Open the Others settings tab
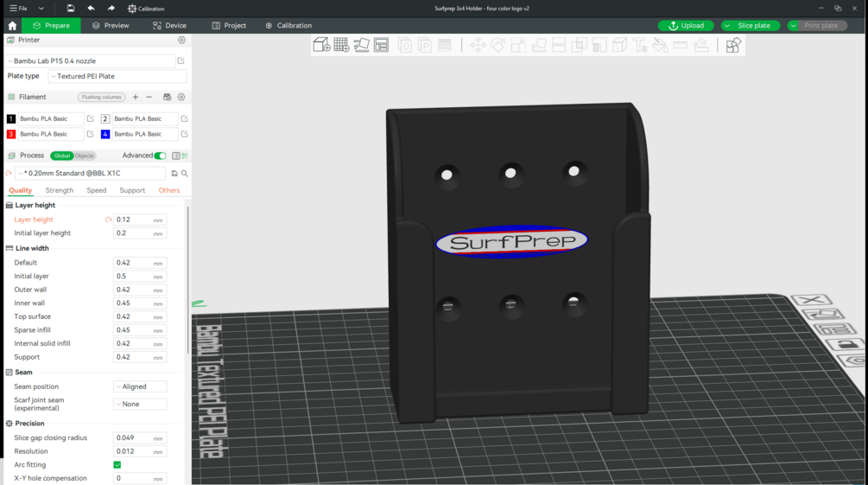The height and width of the screenshot is (485, 868). coord(169,190)
